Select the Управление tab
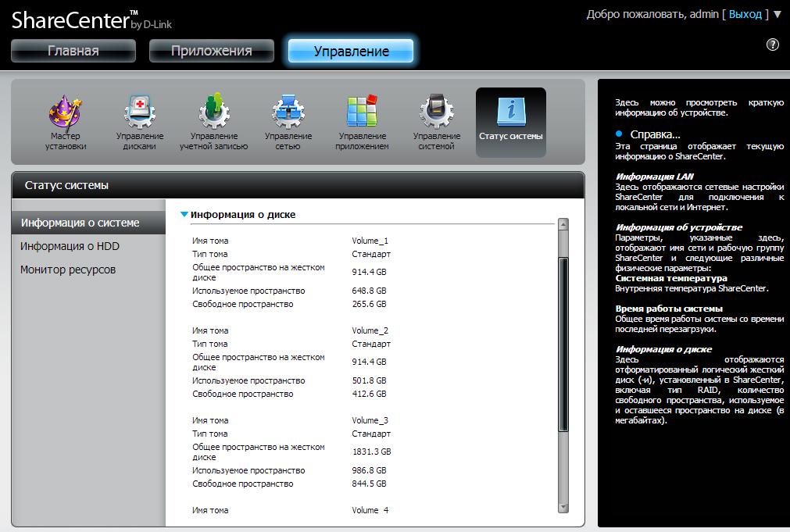The height and width of the screenshot is (532, 790). tap(351, 51)
